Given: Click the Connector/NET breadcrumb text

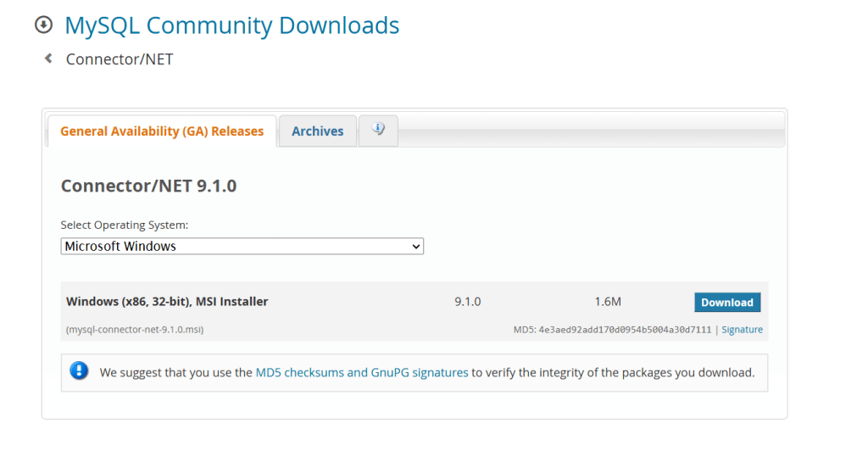Looking at the screenshot, I should point(120,59).
